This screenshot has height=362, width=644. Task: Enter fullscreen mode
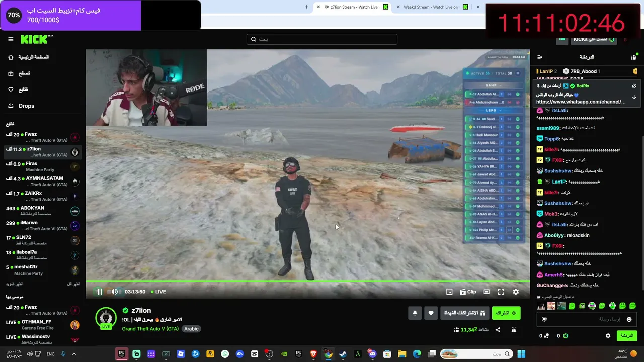tap(501, 292)
